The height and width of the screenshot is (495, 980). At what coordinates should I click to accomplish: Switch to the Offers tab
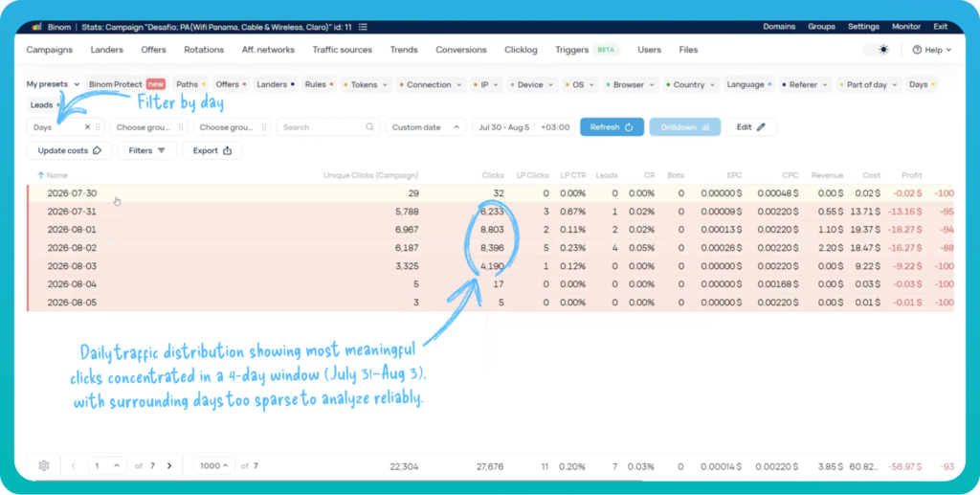[154, 50]
